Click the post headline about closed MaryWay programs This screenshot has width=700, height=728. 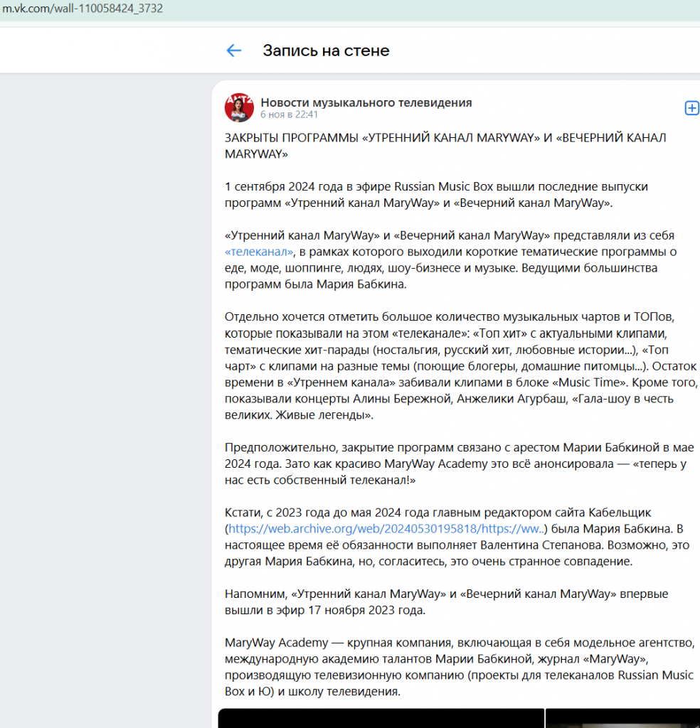[445, 139]
